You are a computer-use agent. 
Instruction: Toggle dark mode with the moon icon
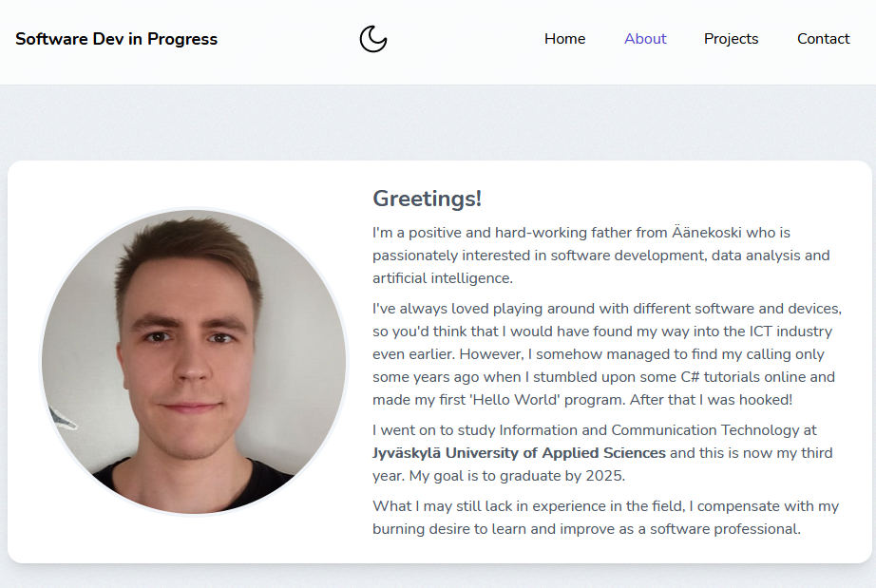(x=372, y=39)
